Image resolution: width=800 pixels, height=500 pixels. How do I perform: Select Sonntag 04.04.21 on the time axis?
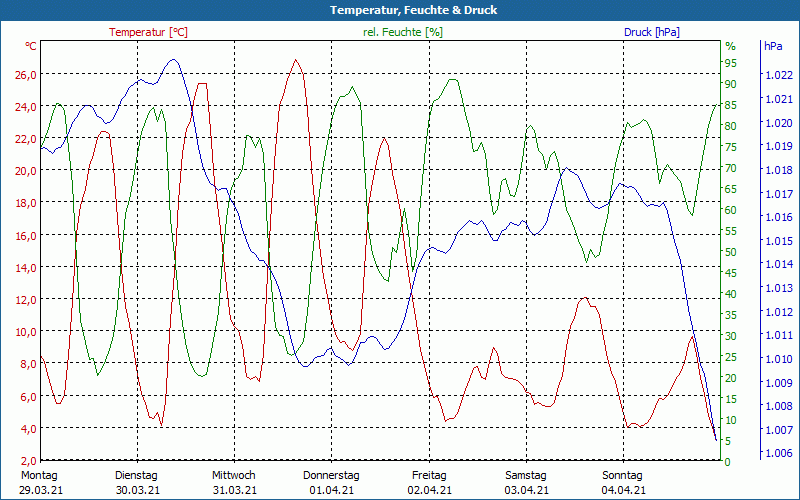(x=623, y=482)
